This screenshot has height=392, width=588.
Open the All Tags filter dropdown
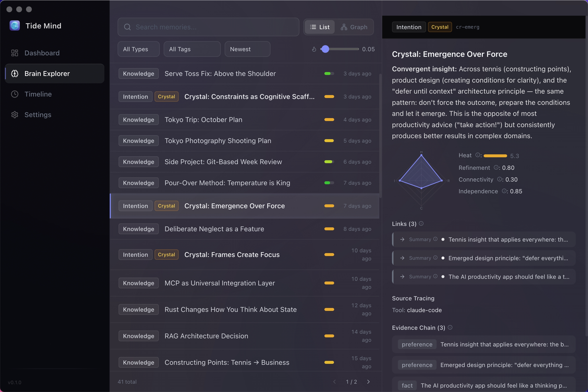[192, 49]
